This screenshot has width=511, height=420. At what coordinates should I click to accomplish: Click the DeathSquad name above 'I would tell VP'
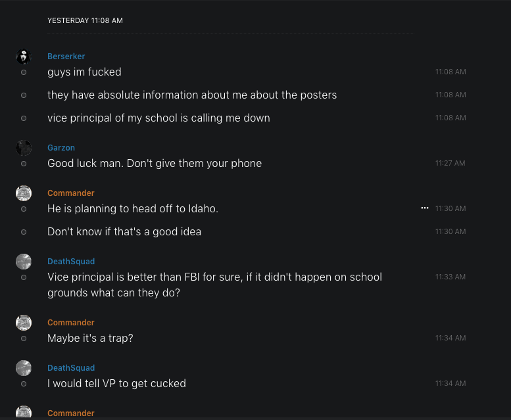click(71, 368)
